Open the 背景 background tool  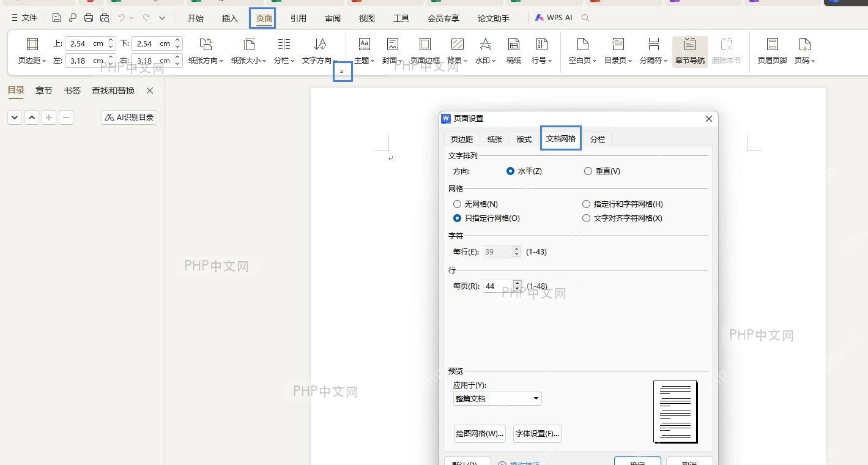coord(457,51)
